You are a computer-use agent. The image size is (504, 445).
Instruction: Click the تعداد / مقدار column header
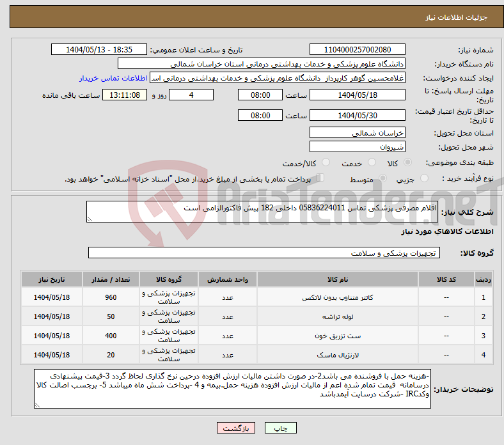tap(111, 279)
